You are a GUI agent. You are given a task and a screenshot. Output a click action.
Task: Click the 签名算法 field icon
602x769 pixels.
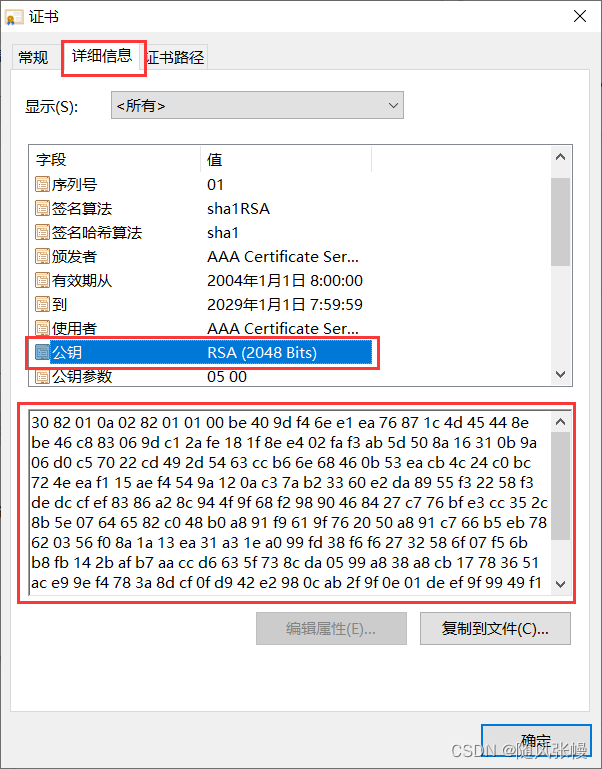click(x=43, y=208)
